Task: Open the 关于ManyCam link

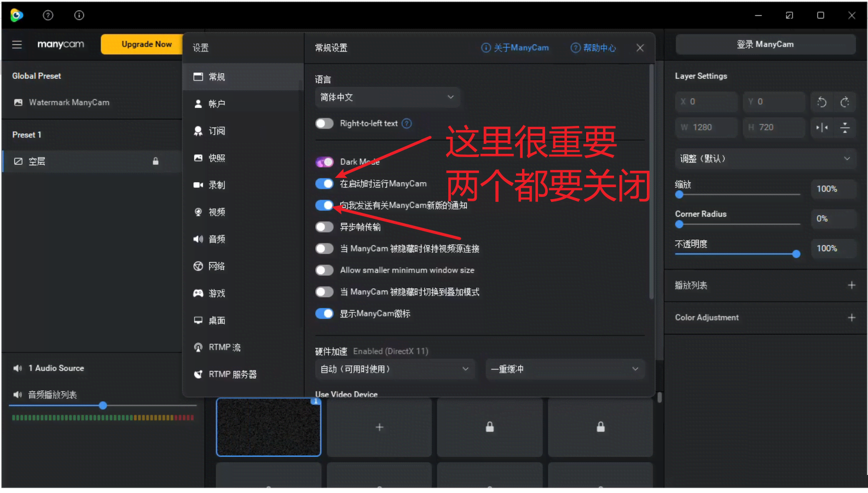Action: click(x=515, y=48)
